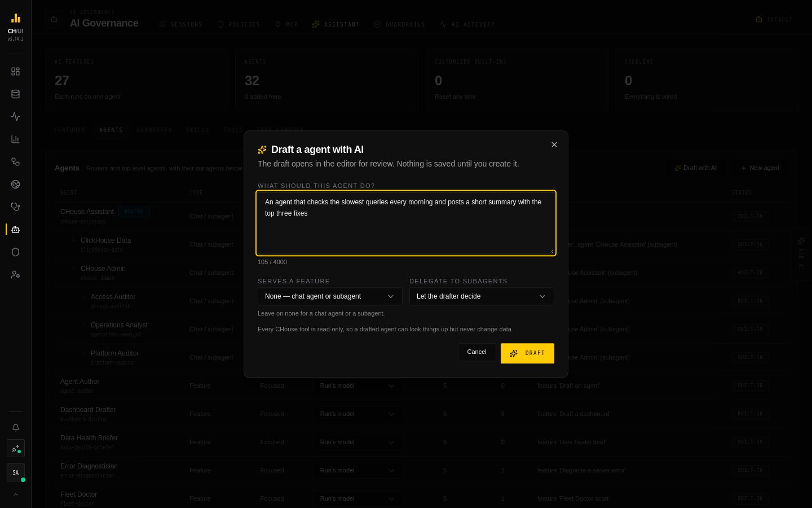
Task: Open Run's model dropdown for Dashboard Drafter
Action: point(358,414)
